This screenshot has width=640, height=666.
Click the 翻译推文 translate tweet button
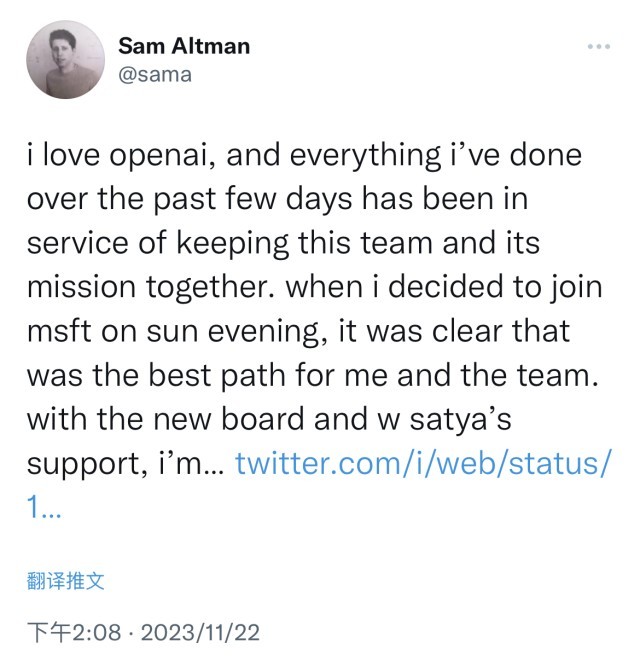(x=66, y=580)
